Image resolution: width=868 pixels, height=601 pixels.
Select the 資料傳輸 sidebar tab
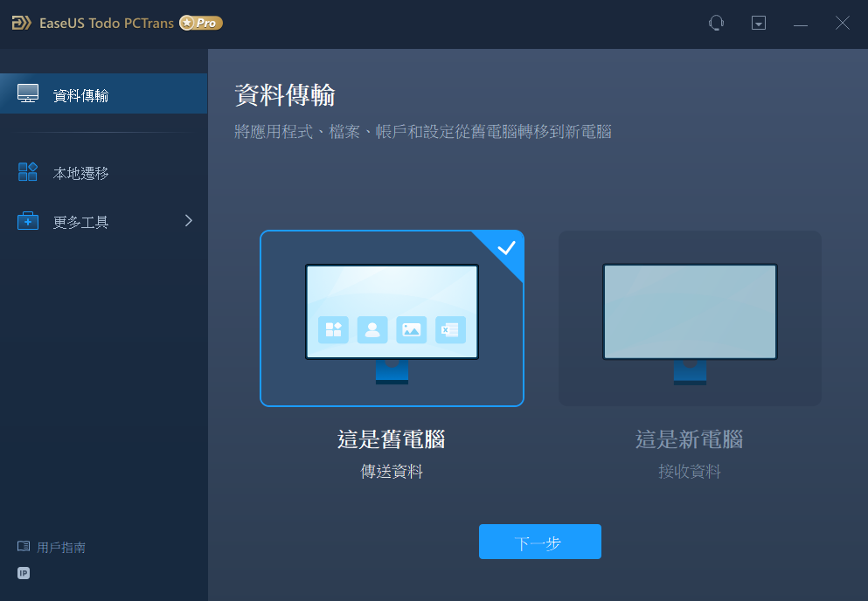[103, 93]
